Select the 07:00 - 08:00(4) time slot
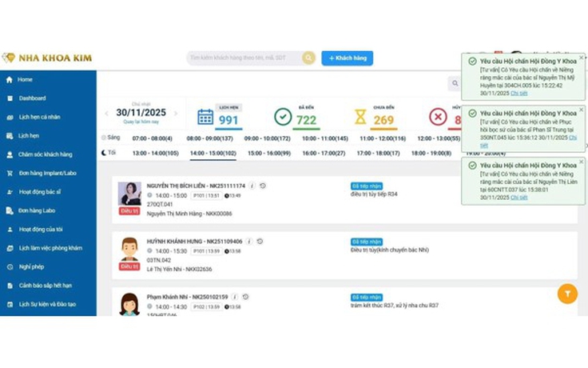This screenshot has width=588, height=368. (x=153, y=138)
